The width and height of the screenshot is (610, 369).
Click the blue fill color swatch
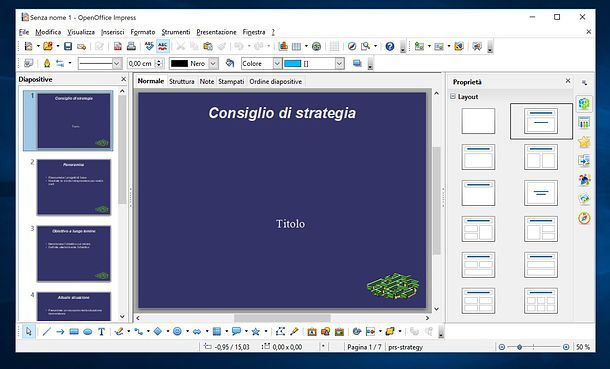coord(293,63)
